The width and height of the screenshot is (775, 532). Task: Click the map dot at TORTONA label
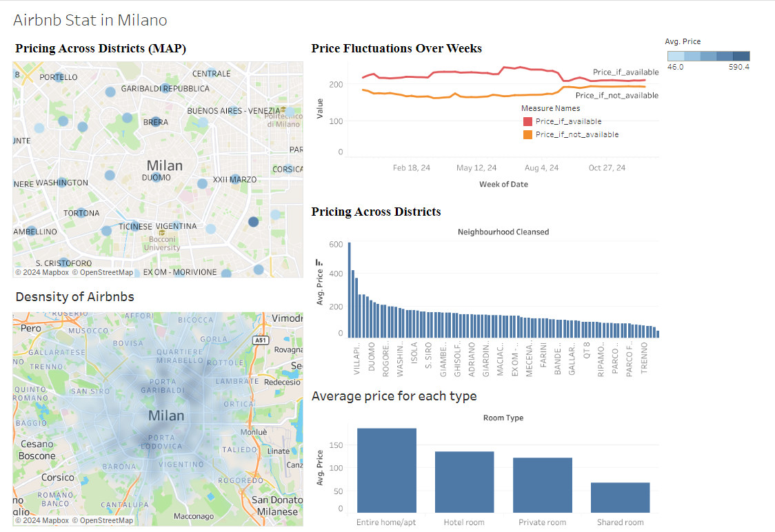click(81, 213)
